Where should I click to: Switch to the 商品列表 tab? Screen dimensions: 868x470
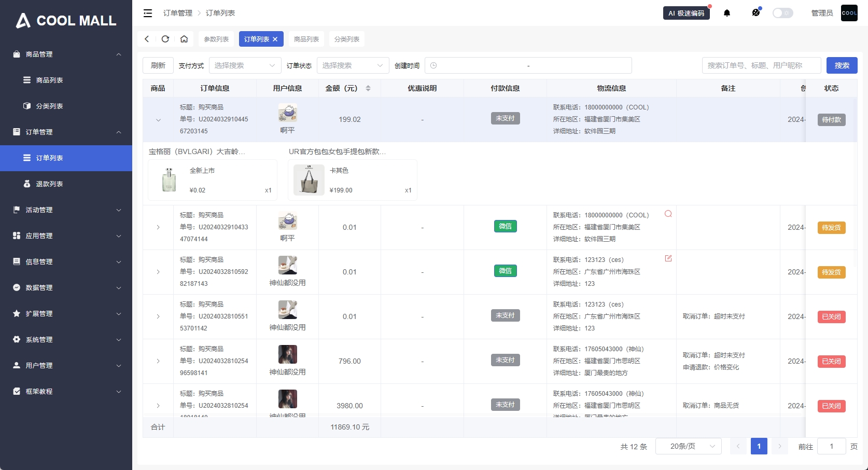tap(306, 39)
